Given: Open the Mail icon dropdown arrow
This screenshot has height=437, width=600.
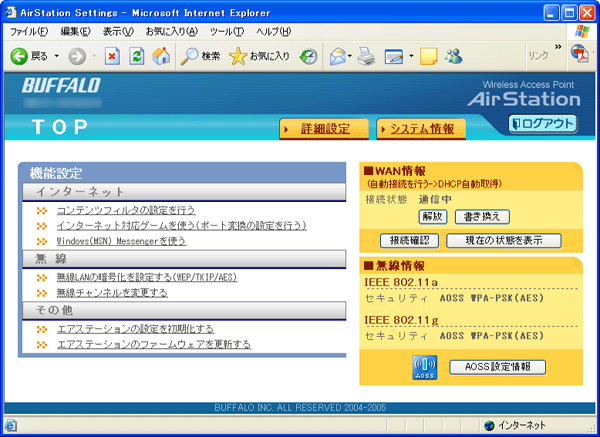Looking at the screenshot, I should click(x=350, y=56).
